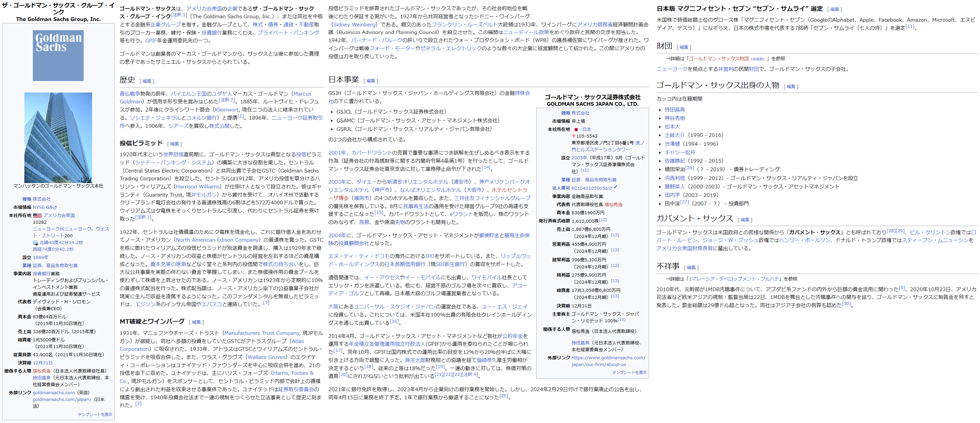This screenshot has width=980, height=423.
Task: Open footnote 注釈 1 in the intro paragraph
Action: coord(179,15)
